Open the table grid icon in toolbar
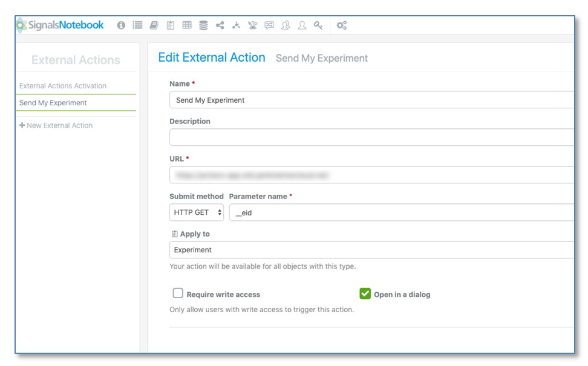The width and height of the screenshot is (588, 366). 187,25
